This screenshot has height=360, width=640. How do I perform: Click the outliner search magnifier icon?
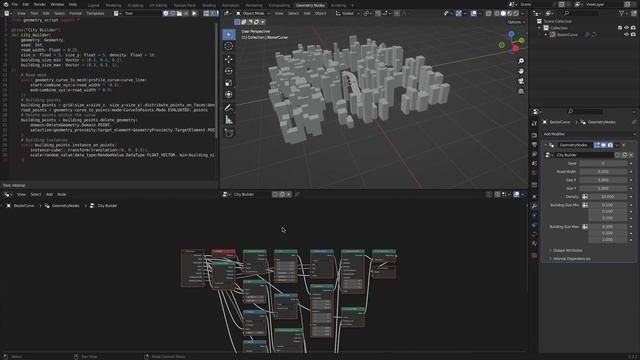coord(566,13)
